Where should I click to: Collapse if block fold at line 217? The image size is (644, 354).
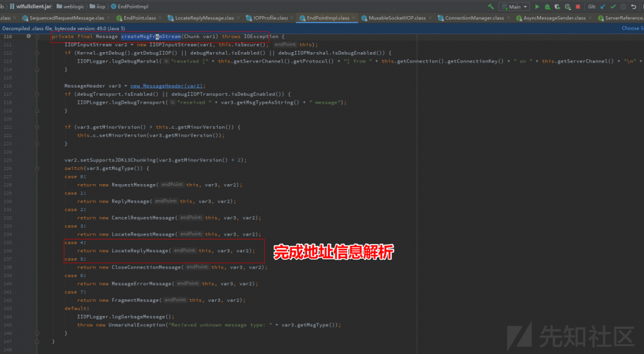click(x=37, y=94)
